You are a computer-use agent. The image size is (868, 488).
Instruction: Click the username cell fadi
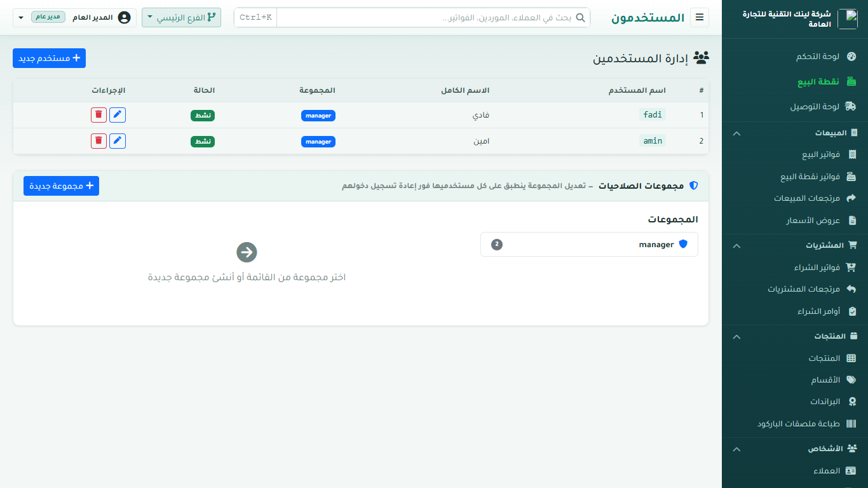click(x=653, y=115)
